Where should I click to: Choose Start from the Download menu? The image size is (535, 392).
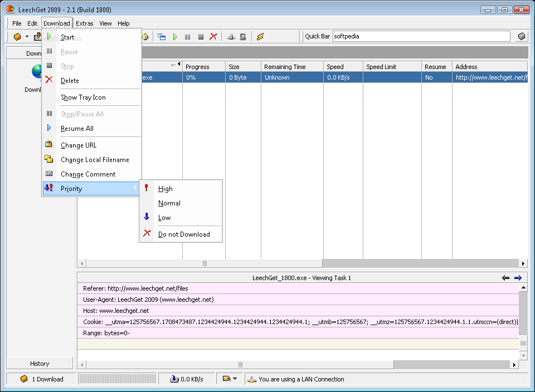(x=92, y=37)
